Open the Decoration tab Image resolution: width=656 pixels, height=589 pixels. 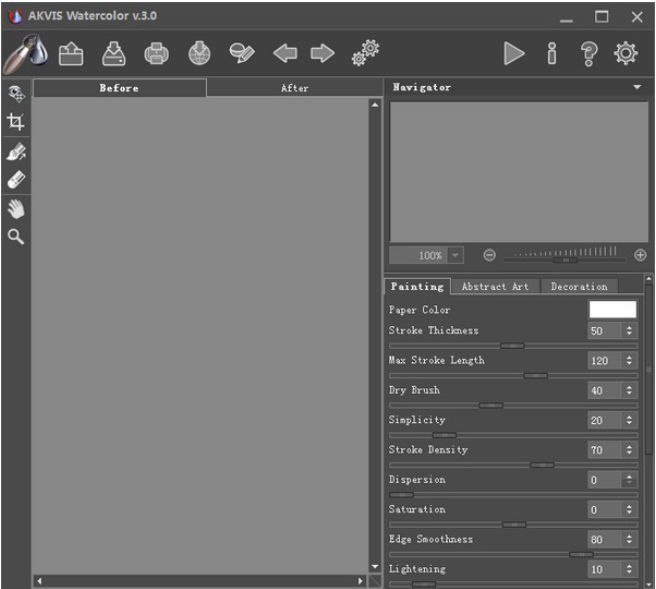click(x=579, y=287)
